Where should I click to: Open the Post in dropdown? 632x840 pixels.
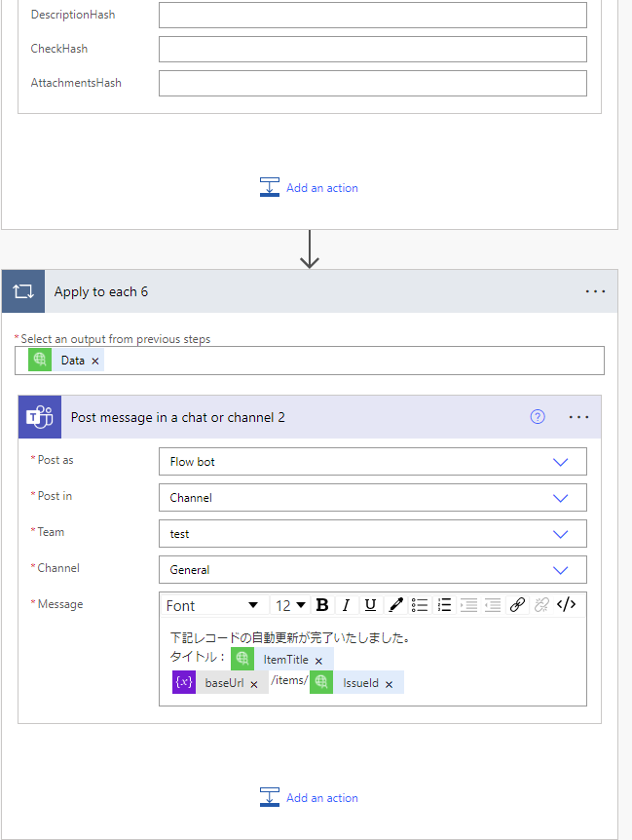point(372,498)
